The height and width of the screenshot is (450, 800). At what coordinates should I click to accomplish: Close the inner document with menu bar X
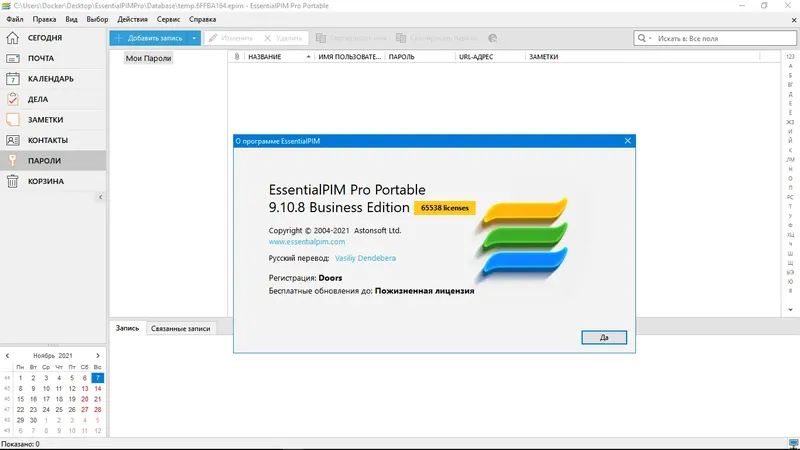click(x=794, y=20)
